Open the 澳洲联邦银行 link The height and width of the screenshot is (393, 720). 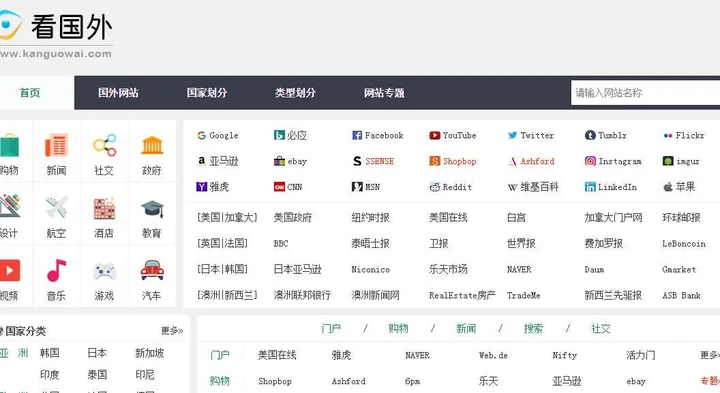pos(302,295)
